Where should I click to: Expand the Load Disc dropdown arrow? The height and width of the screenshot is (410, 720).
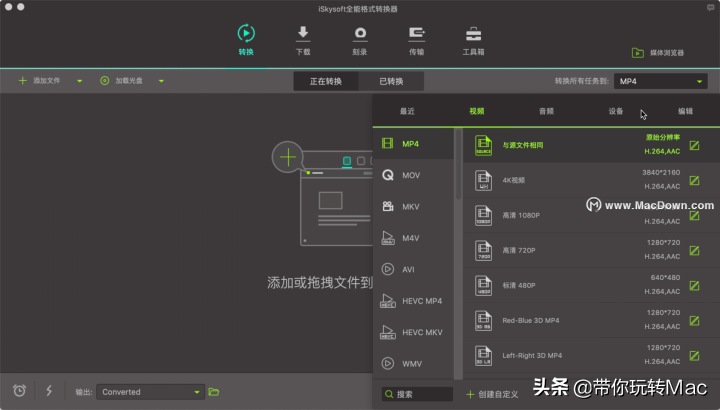click(x=161, y=81)
